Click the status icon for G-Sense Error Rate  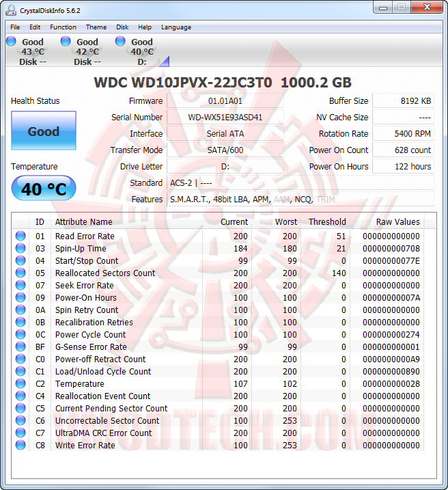pos(20,346)
